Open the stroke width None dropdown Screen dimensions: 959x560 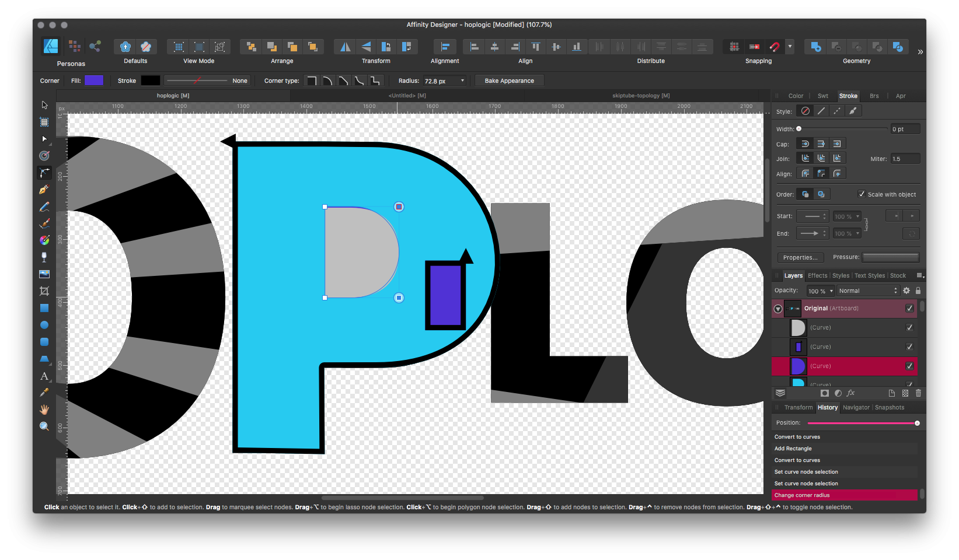pyautogui.click(x=207, y=80)
